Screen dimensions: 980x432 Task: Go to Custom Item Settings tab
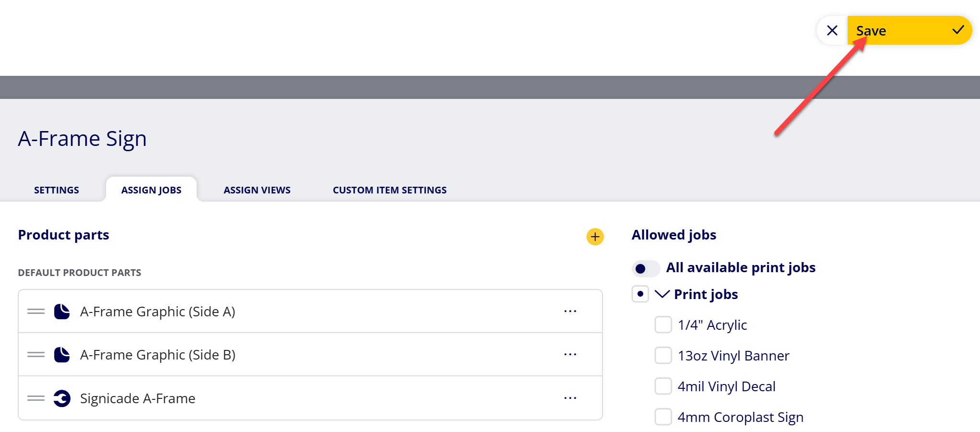pos(390,190)
